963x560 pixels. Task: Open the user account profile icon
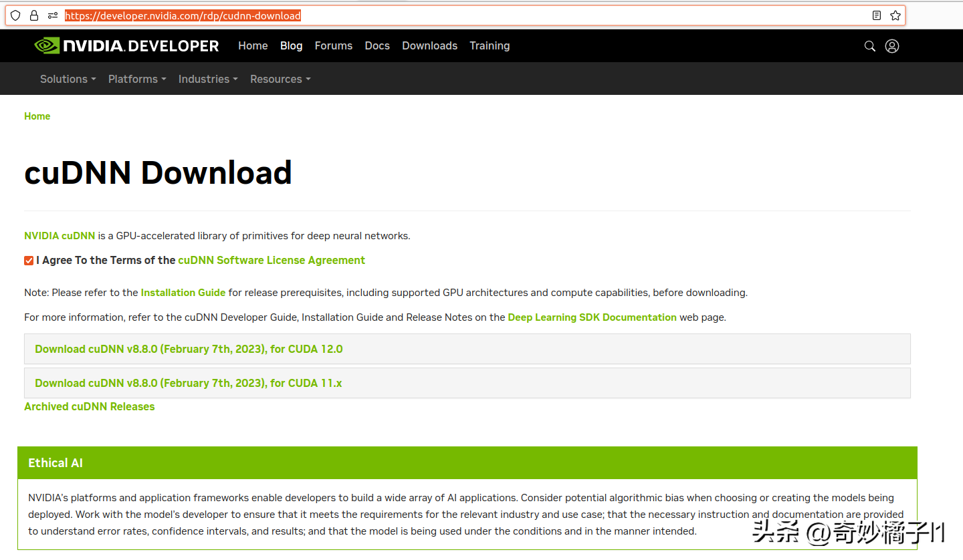pyautogui.click(x=892, y=46)
